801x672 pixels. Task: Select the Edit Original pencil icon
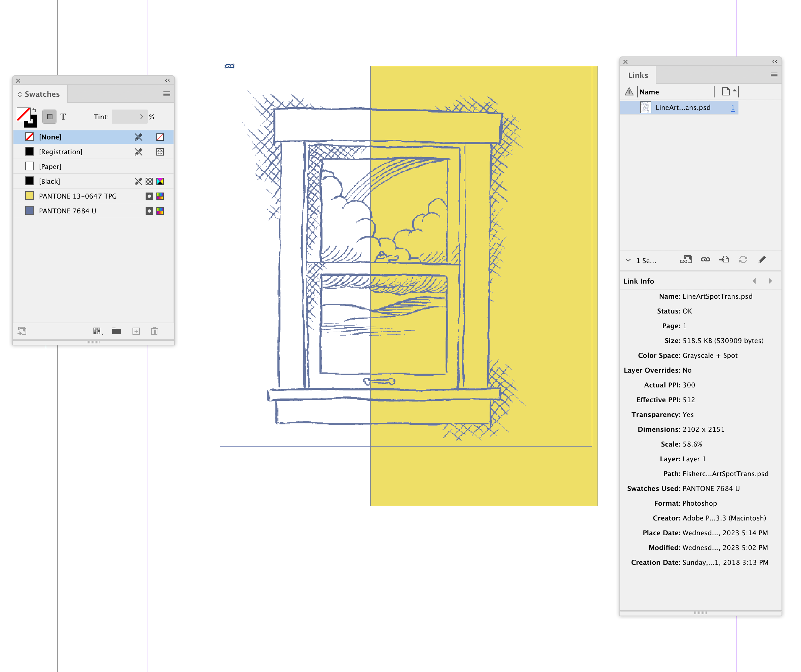click(762, 260)
